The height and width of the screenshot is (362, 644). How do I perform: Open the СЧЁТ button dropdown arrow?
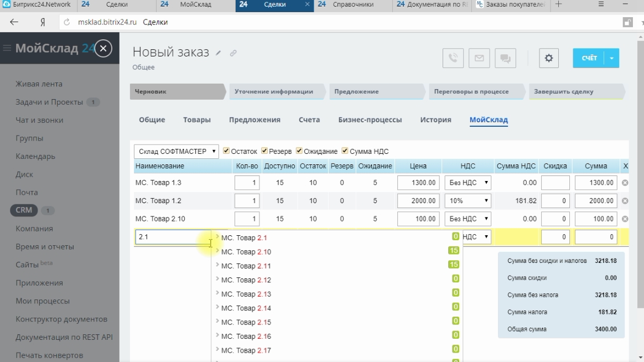coord(612,58)
